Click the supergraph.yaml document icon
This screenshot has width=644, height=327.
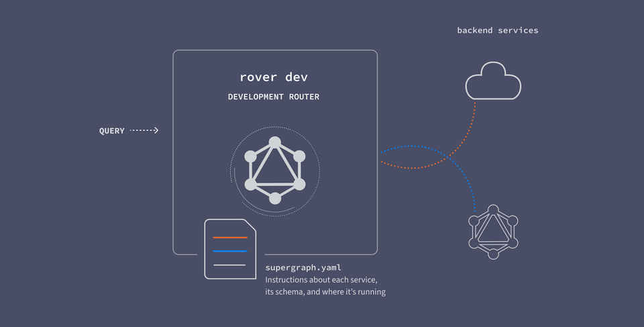point(230,249)
